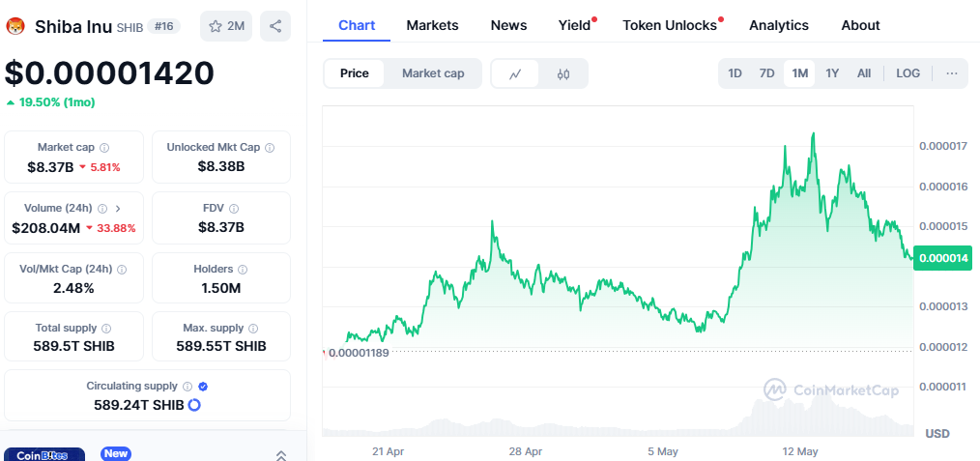Go to the Yield tab

[x=575, y=25]
